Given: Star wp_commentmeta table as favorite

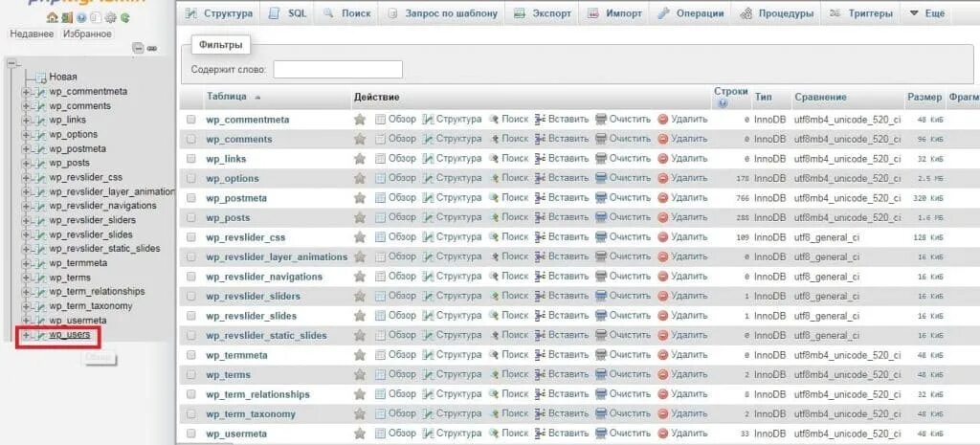Looking at the screenshot, I should coord(360,120).
